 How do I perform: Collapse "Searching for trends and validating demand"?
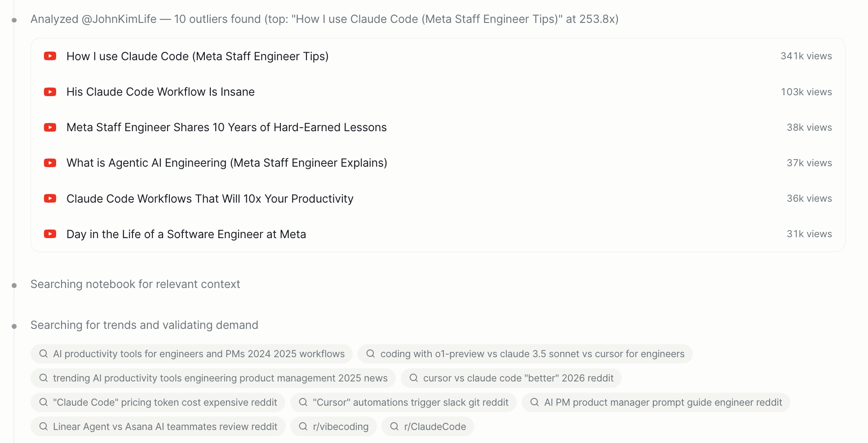pyautogui.click(x=144, y=325)
